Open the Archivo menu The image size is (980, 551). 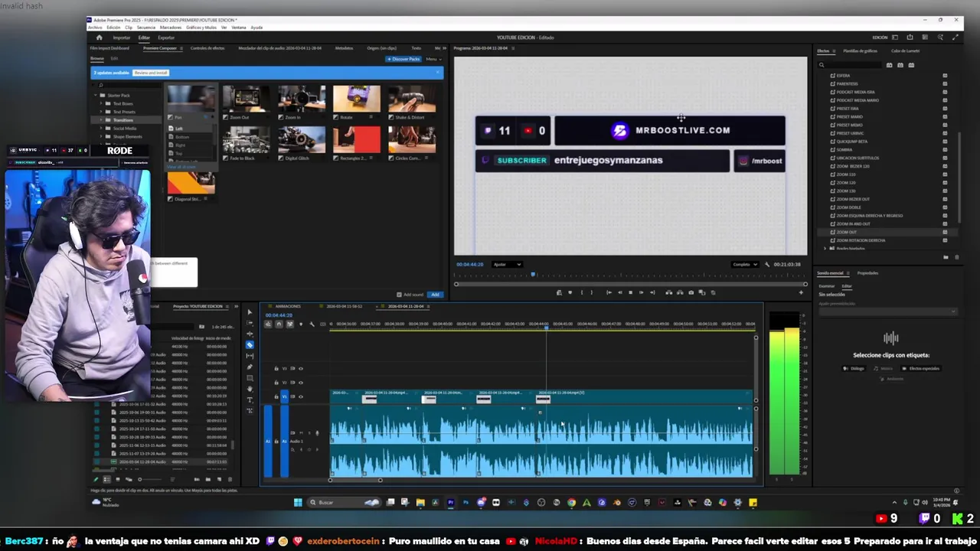pyautogui.click(x=95, y=28)
